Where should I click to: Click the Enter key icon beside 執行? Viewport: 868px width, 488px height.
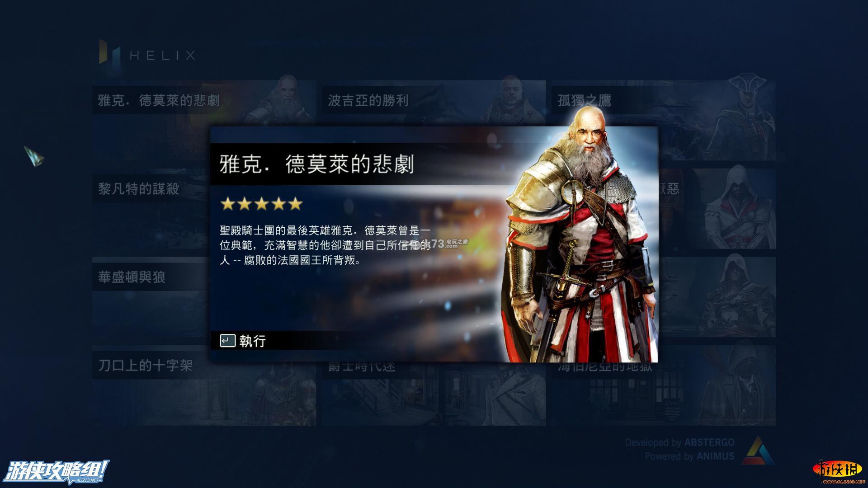tap(227, 341)
